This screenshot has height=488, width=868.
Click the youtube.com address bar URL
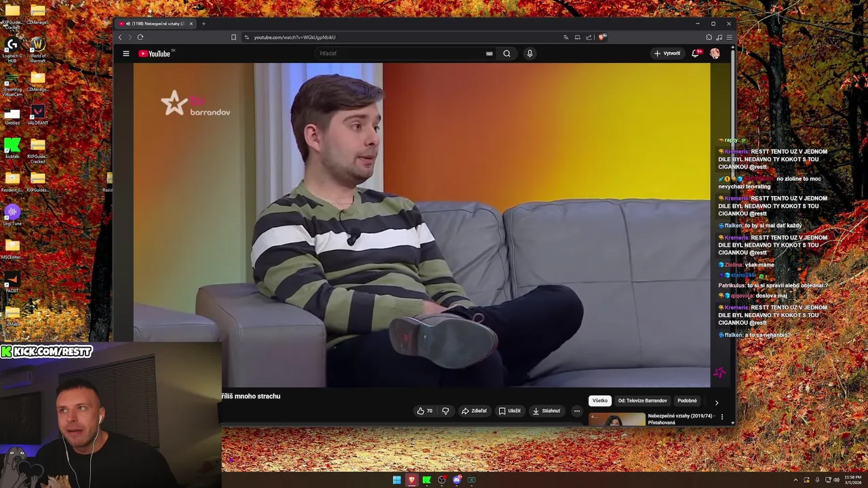point(294,37)
